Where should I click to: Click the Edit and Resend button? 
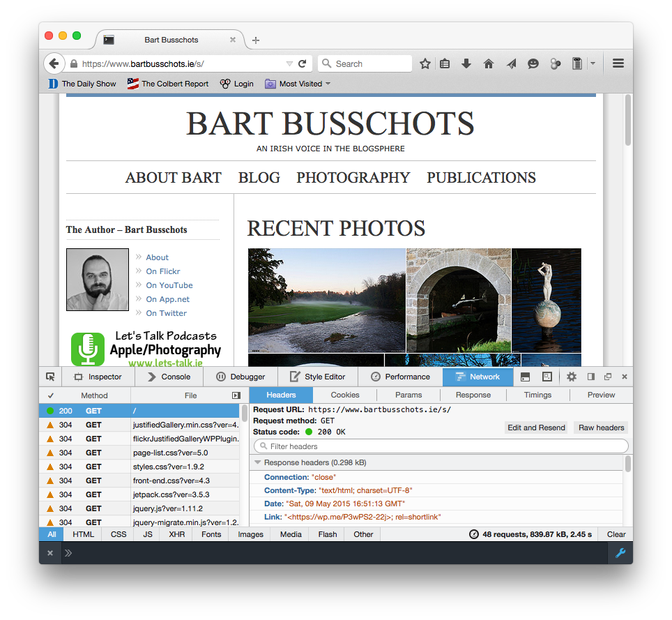click(536, 428)
